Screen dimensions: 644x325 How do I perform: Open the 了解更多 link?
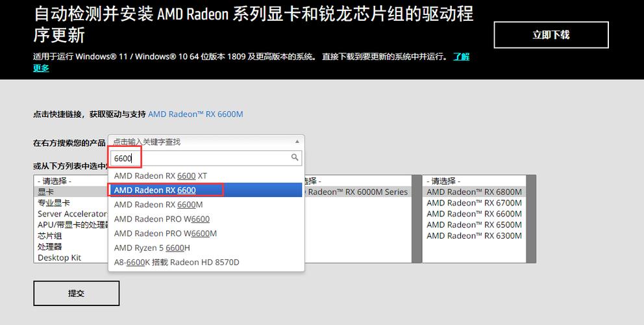pyautogui.click(x=461, y=57)
